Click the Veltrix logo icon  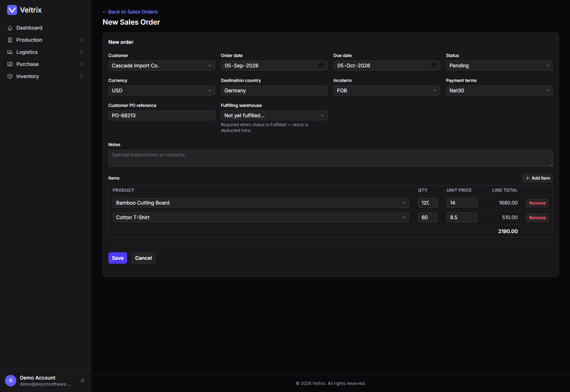[12, 10]
